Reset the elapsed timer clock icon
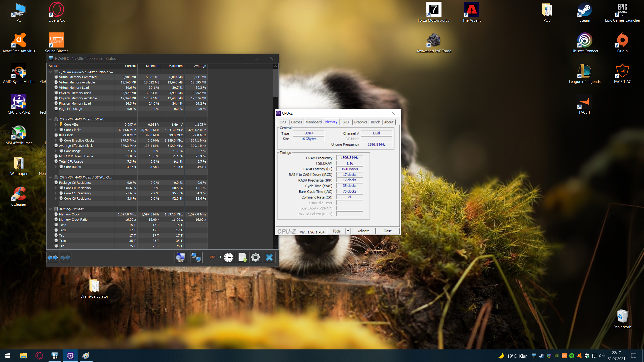 [x=229, y=257]
